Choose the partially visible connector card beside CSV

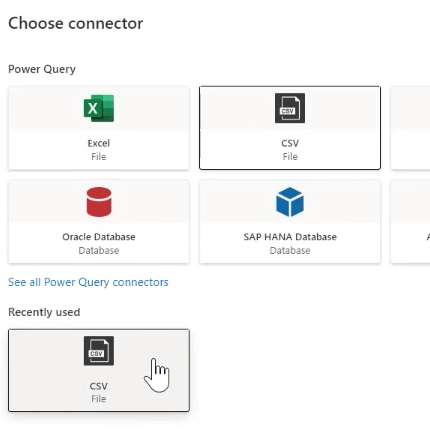410,128
